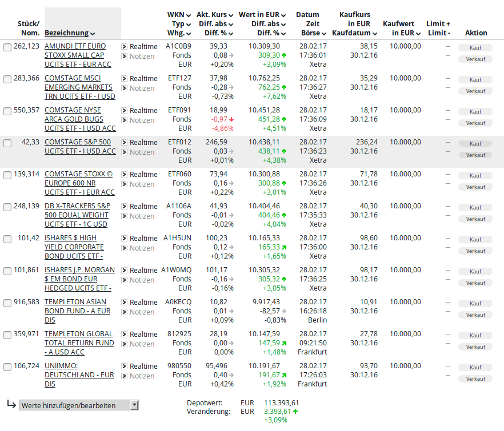Click WKN text A1C0B9
Screen dimensions: 504x431
[178, 46]
